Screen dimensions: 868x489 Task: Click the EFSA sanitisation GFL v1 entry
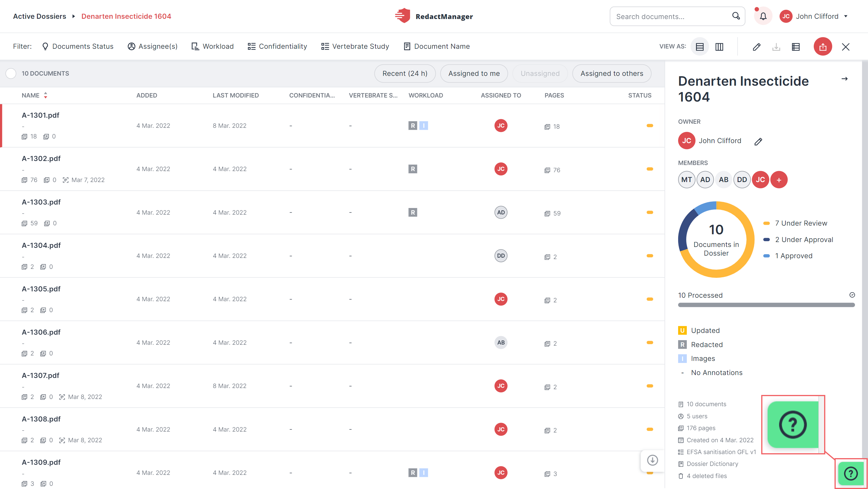717,452
